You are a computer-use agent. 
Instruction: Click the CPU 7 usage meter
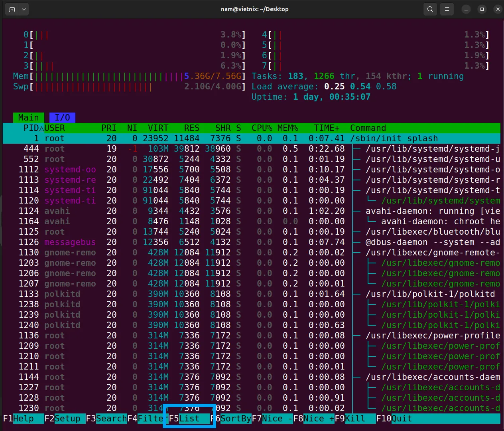point(376,66)
